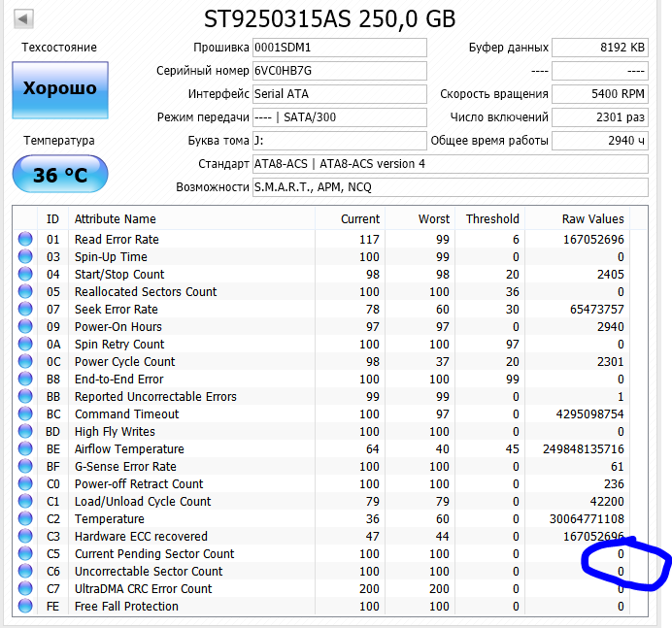This screenshot has height=628, width=672.
Task: Click the firmware field 0001SDM1
Action: click(340, 48)
